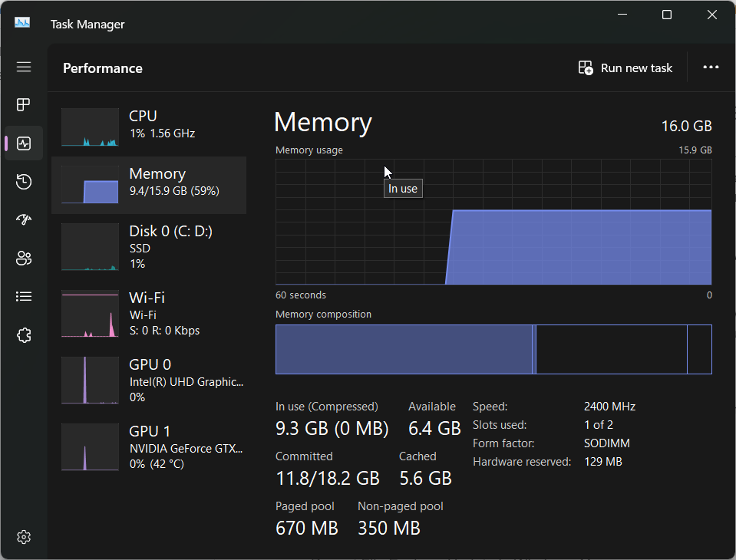Open App history via the clock icon

(24, 182)
